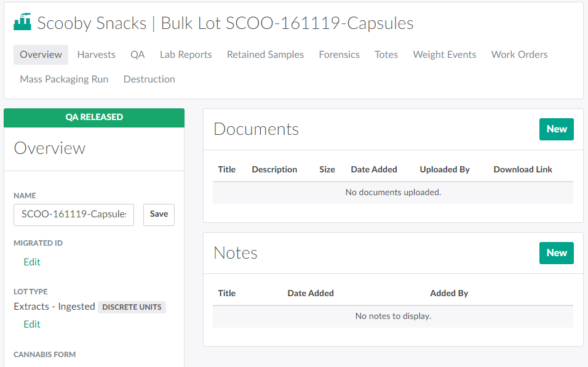Go to the Destruction tab
This screenshot has height=367, width=588.
click(x=149, y=79)
